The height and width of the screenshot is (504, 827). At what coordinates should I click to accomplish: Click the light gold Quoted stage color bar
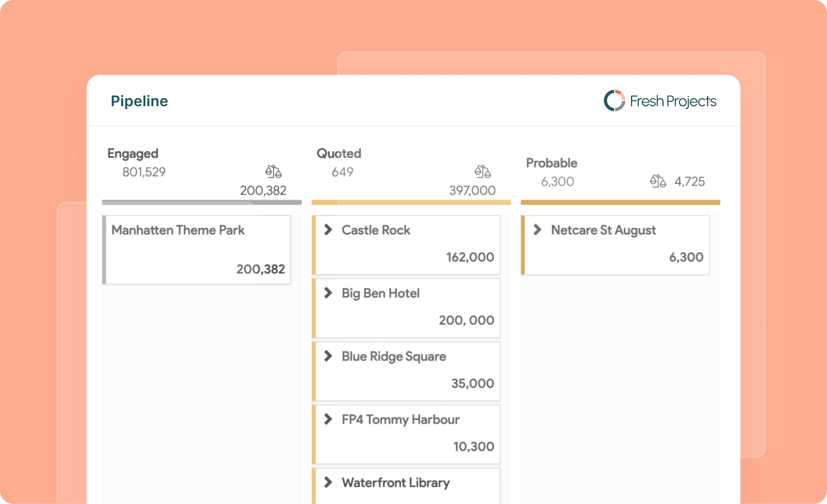pyautogui.click(x=411, y=202)
